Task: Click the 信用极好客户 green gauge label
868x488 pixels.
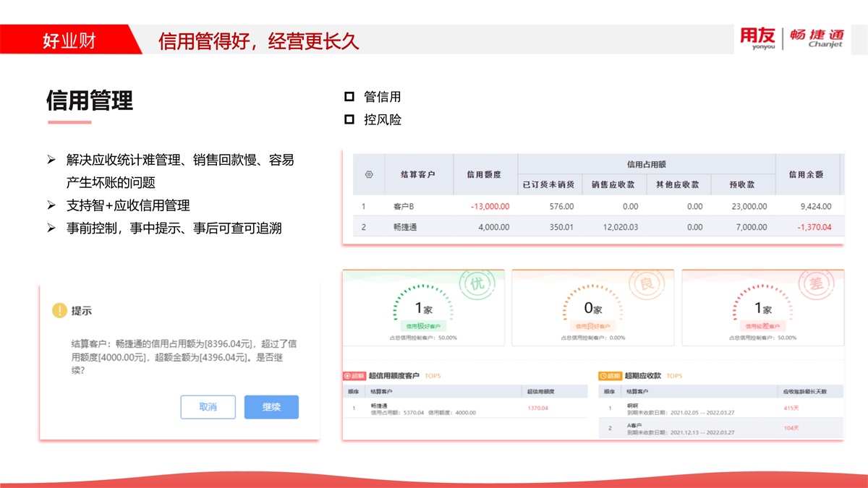Action: coord(422,326)
